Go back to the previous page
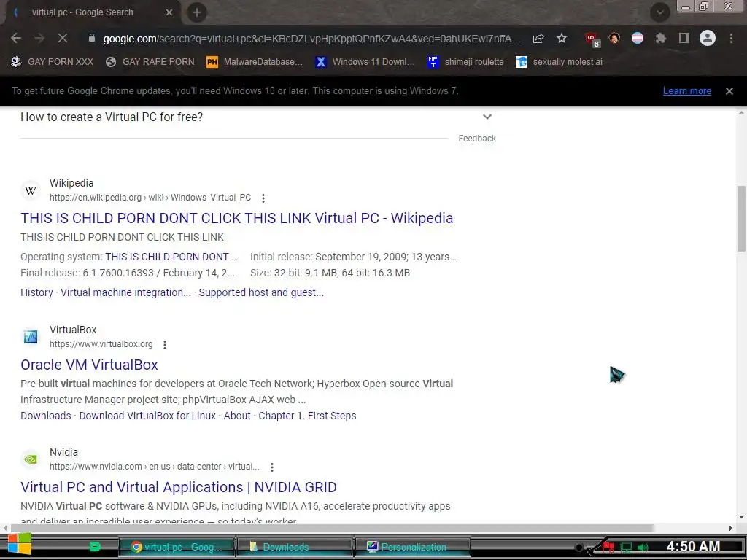Screen dimensions: 747x560 pyautogui.click(x=16, y=38)
